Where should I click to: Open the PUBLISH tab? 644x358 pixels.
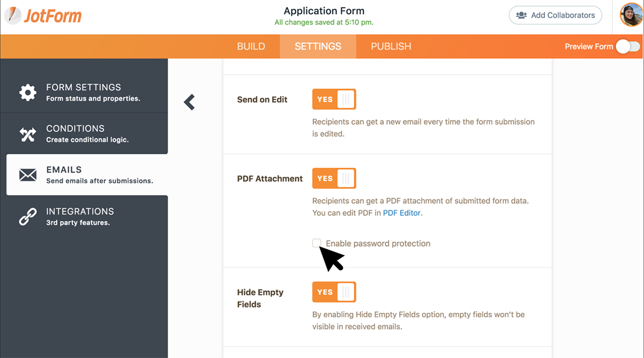391,47
